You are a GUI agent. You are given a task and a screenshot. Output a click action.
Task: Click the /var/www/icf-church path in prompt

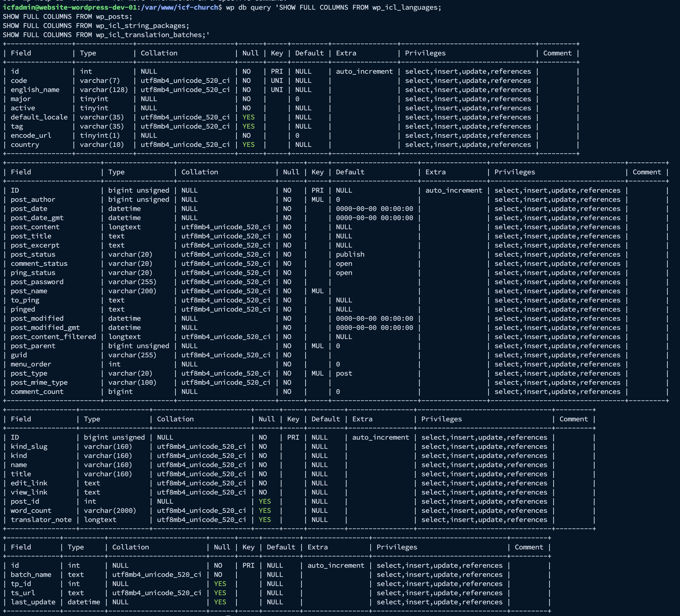point(180,7)
